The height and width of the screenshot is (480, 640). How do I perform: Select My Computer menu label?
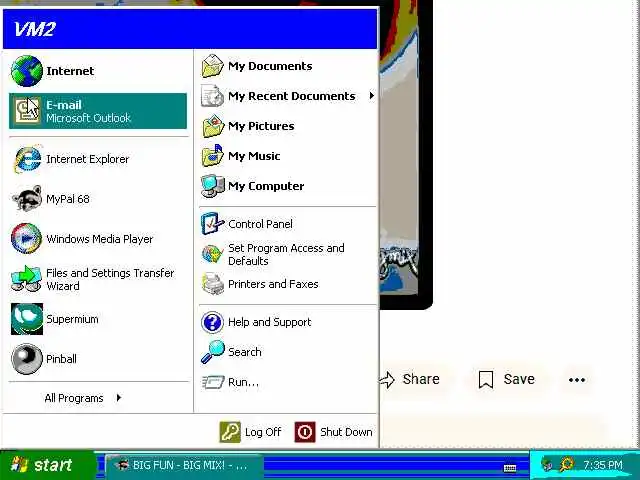(x=266, y=186)
